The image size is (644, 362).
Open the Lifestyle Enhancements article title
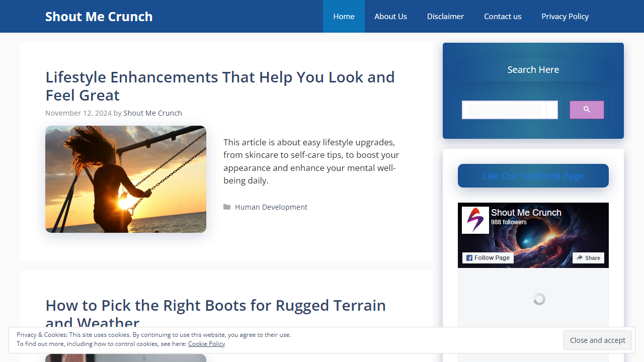tap(220, 86)
